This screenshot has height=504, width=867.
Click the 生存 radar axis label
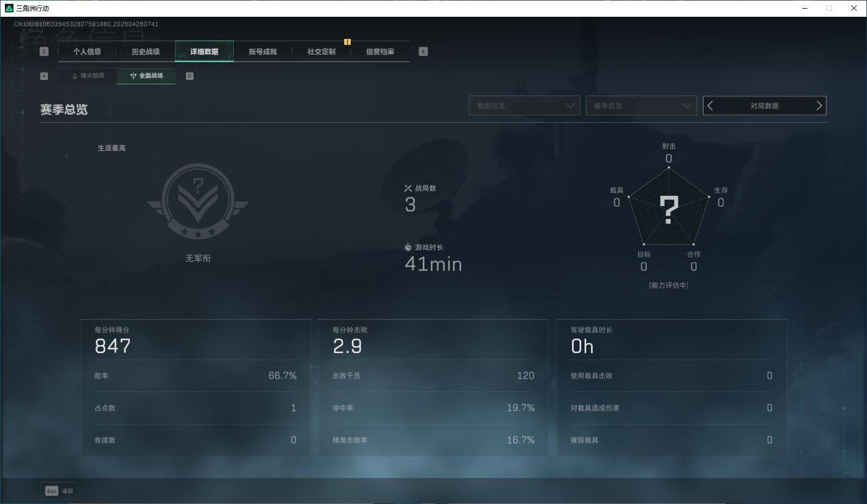point(721,190)
